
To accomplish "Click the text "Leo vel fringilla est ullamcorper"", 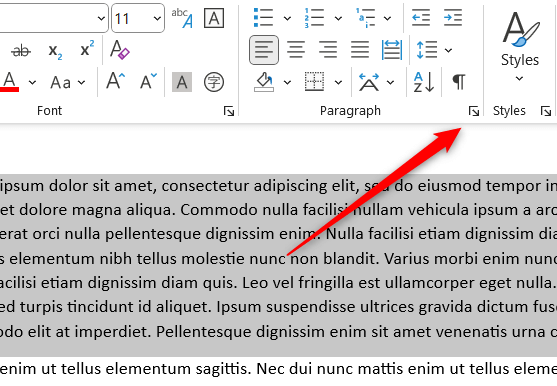I will click(359, 283).
